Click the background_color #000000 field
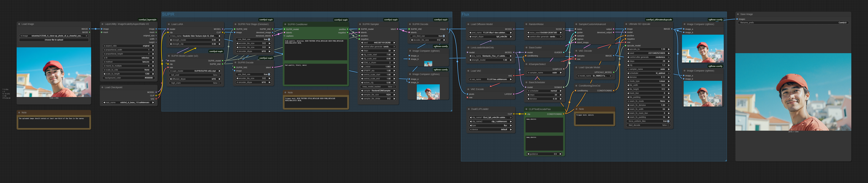868x183 pixels. [x=129, y=78]
